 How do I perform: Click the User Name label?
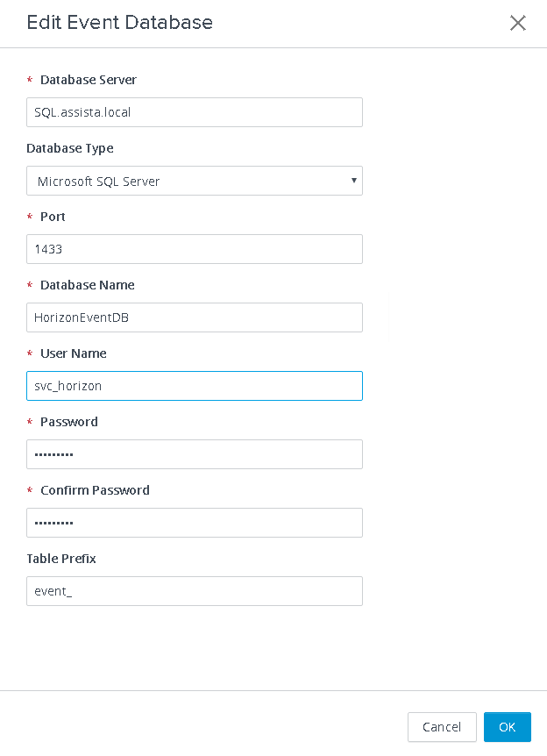coord(74,354)
